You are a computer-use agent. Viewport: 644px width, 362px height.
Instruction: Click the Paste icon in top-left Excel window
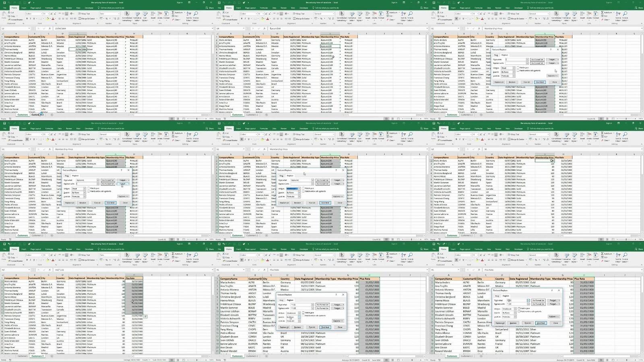(x=4, y=14)
